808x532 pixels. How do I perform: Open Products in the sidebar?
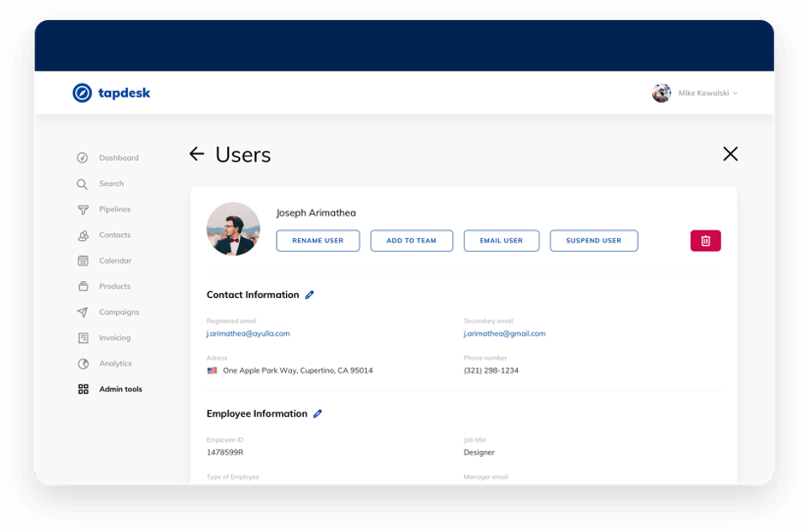(115, 286)
